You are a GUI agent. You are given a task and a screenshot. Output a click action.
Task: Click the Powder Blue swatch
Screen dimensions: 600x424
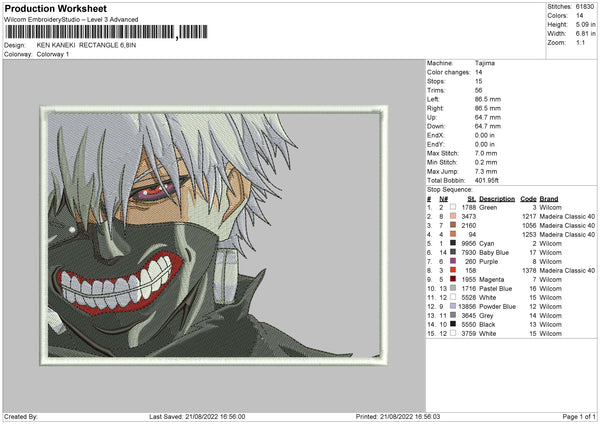coord(453,306)
